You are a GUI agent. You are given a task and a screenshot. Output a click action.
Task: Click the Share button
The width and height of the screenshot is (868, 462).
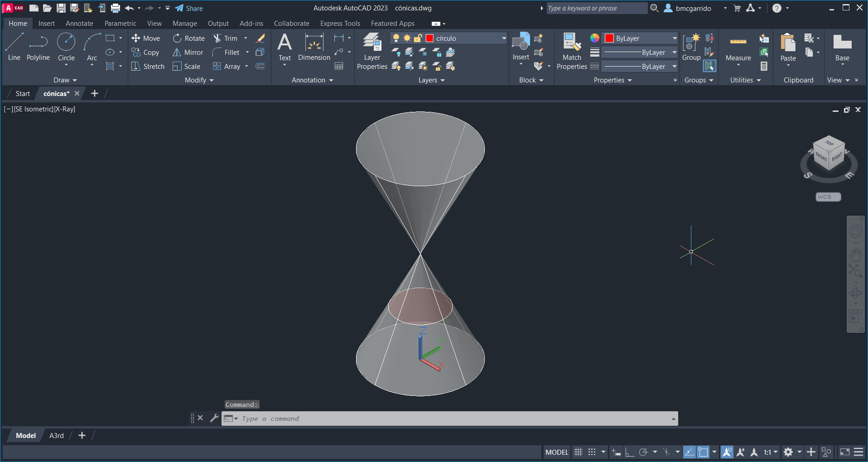pos(189,8)
